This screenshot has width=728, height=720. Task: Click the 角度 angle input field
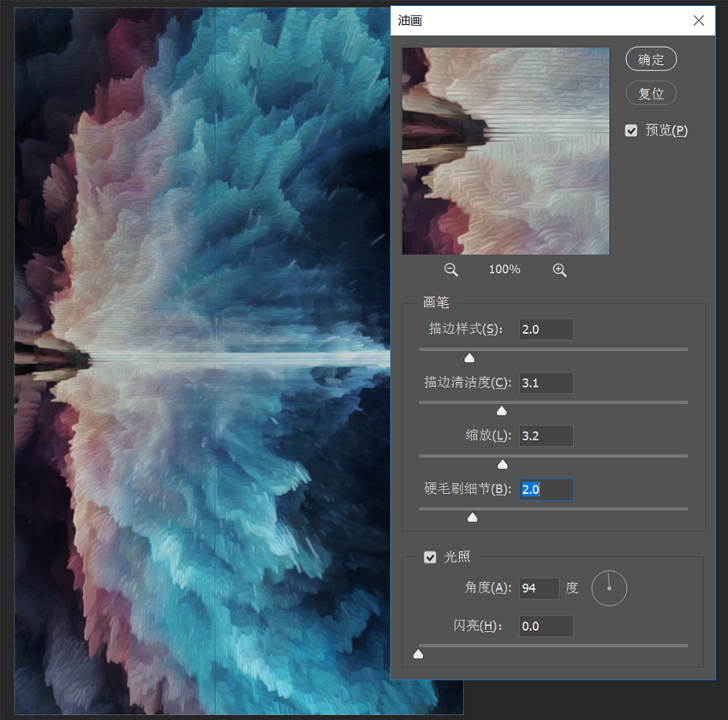pyautogui.click(x=539, y=588)
